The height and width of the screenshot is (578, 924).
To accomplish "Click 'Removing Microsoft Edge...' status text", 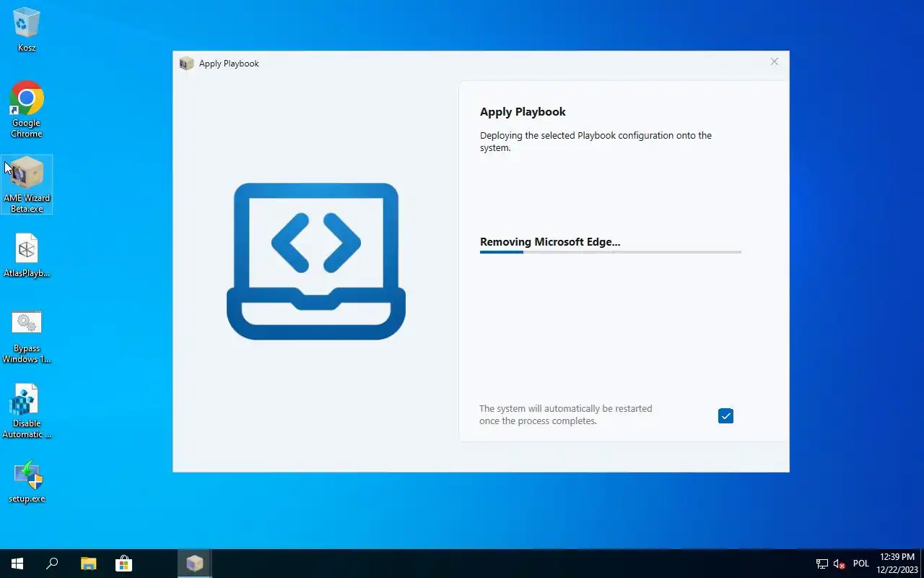I will (550, 242).
